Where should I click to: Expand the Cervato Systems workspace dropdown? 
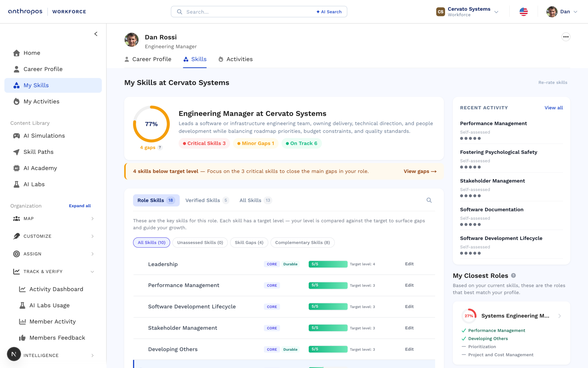[x=496, y=12]
